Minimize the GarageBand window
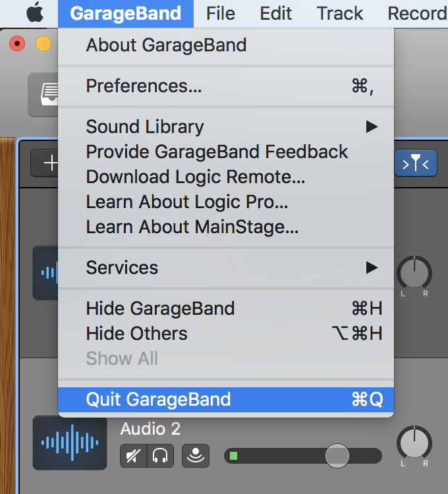The width and height of the screenshot is (448, 494). [x=43, y=43]
